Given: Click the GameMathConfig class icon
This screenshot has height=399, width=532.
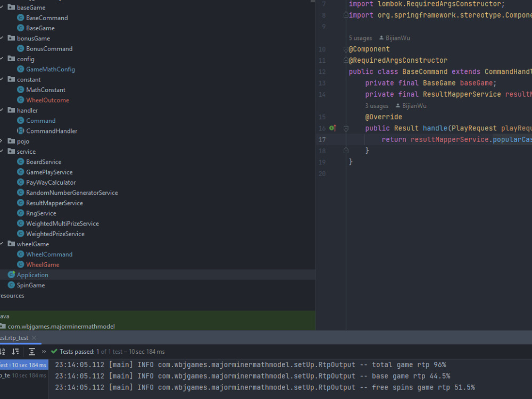Looking at the screenshot, I should 21,69.
